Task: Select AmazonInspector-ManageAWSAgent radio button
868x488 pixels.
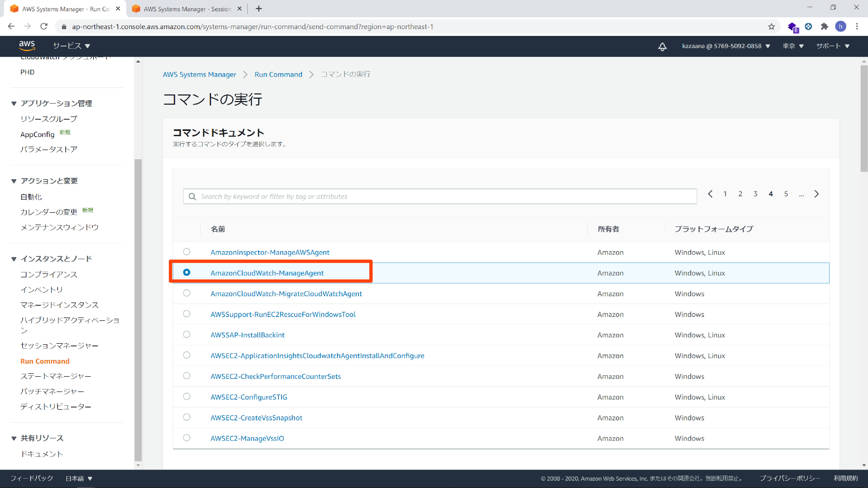Action: point(187,252)
